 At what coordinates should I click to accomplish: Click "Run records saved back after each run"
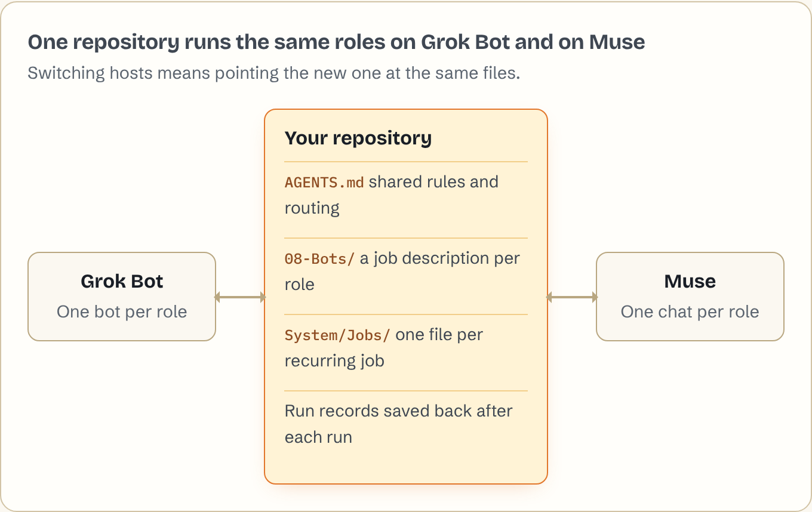pyautogui.click(x=399, y=424)
